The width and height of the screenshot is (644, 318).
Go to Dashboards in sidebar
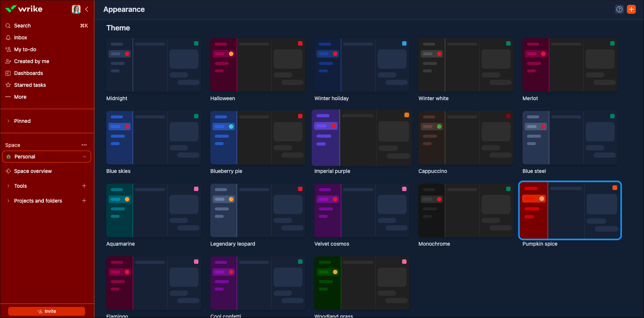click(28, 73)
